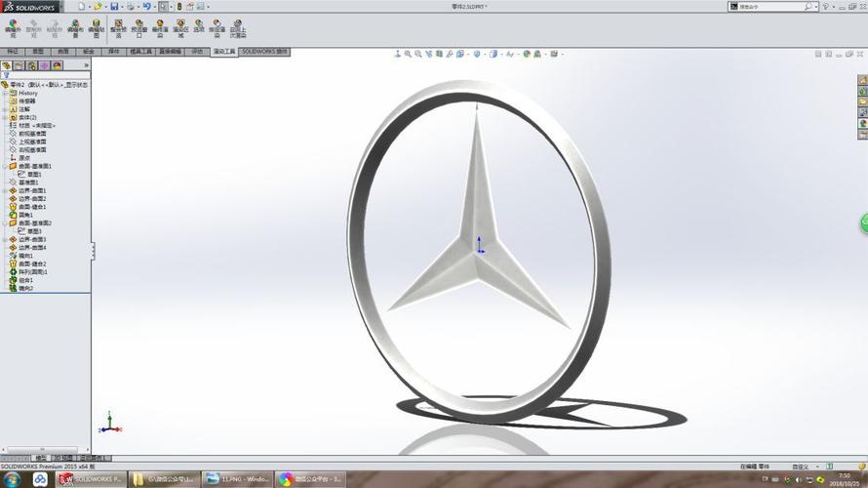The width and height of the screenshot is (868, 488).
Task: Select the Render Region tool
Action: 180,28
